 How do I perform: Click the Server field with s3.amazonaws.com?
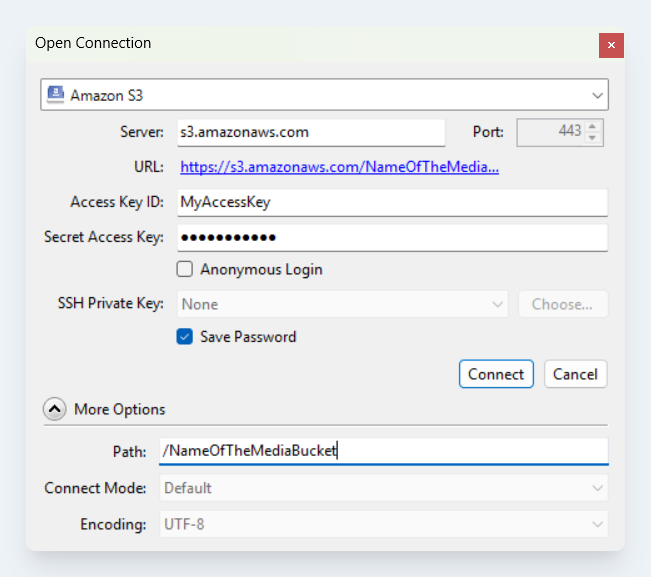(311, 132)
